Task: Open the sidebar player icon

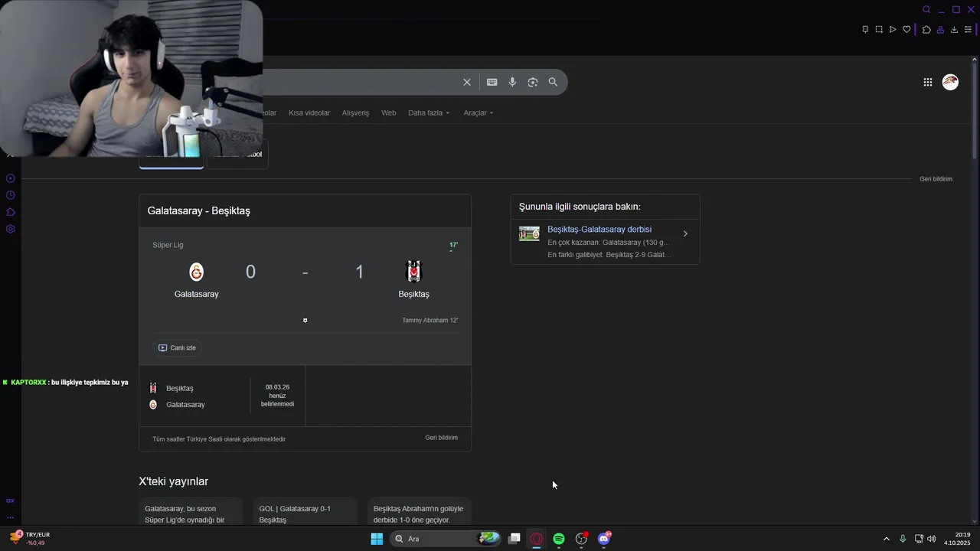Action: click(x=10, y=178)
